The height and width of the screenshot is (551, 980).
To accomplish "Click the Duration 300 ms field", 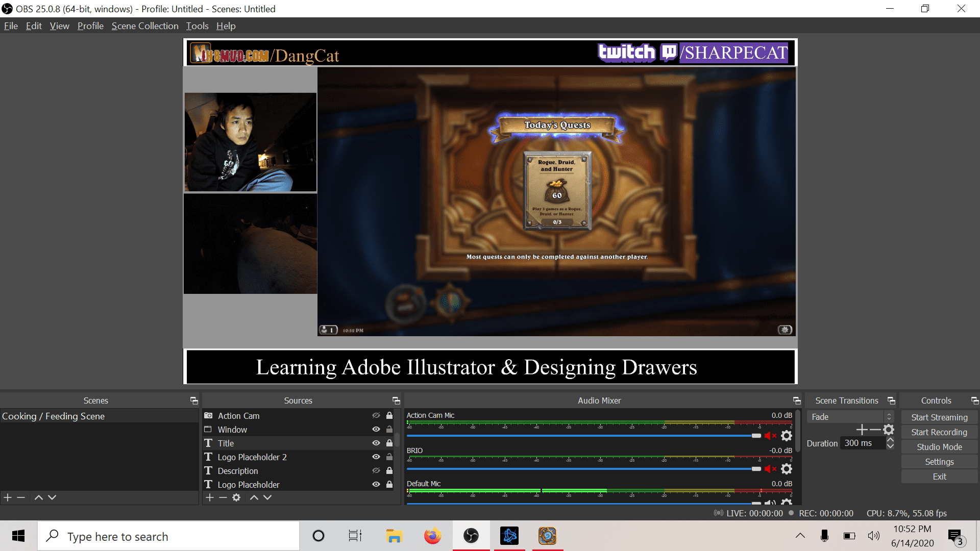I will point(863,443).
